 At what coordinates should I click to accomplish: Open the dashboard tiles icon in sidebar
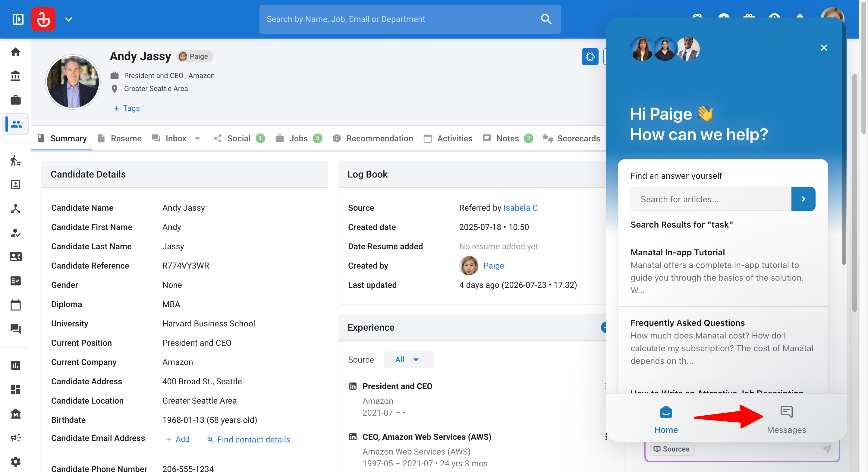15,389
